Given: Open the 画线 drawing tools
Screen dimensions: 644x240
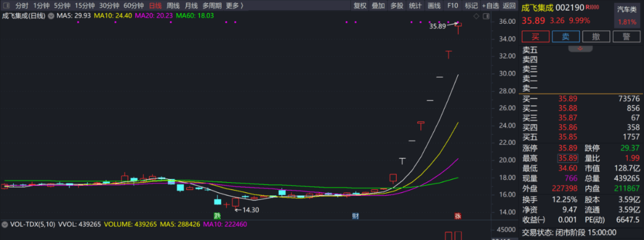Looking at the screenshot, I should click(x=434, y=5).
